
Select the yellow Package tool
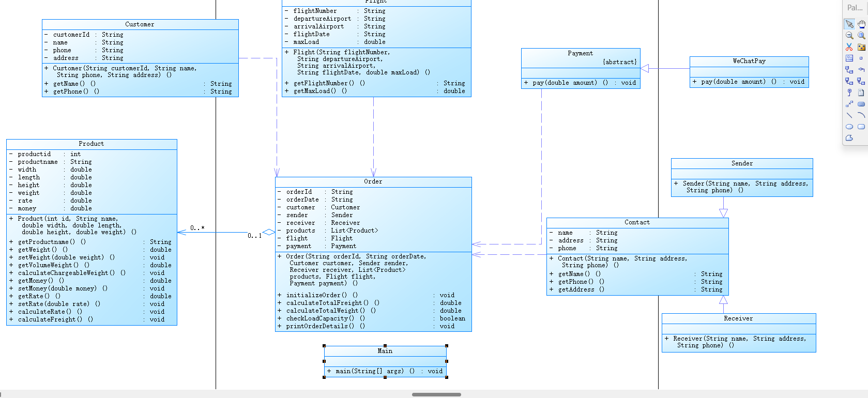[861, 47]
